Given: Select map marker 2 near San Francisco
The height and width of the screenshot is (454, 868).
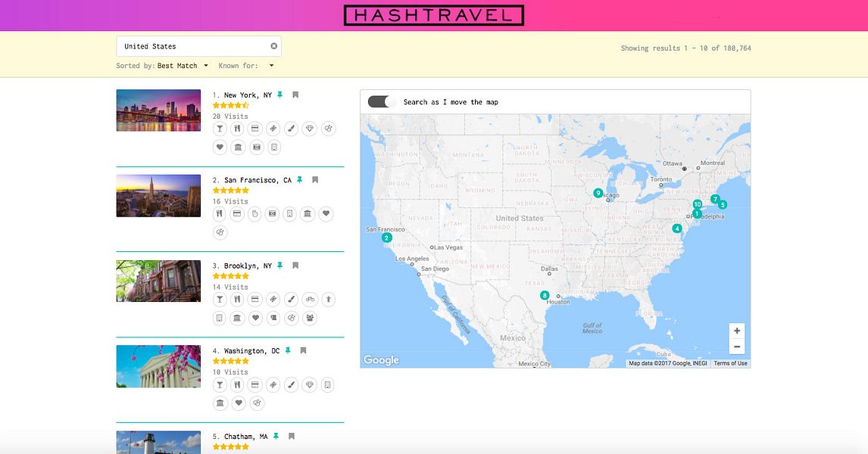Looking at the screenshot, I should (x=387, y=238).
